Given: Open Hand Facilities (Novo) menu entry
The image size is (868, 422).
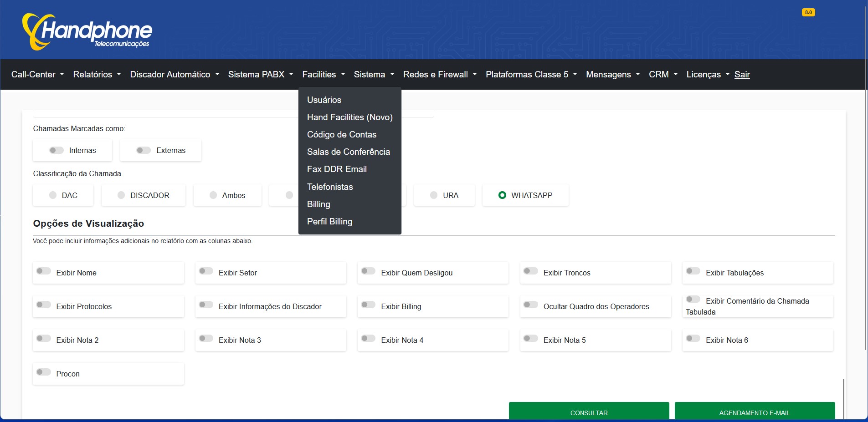Looking at the screenshot, I should (x=349, y=117).
